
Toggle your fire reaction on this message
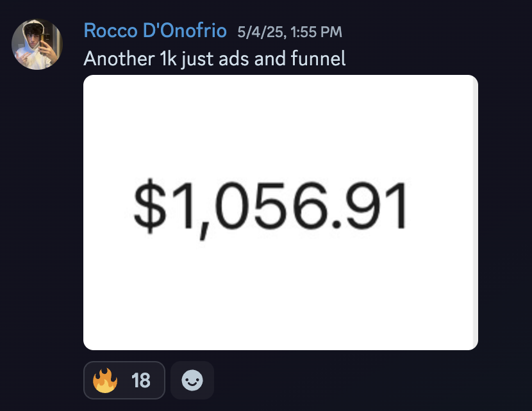tap(124, 380)
